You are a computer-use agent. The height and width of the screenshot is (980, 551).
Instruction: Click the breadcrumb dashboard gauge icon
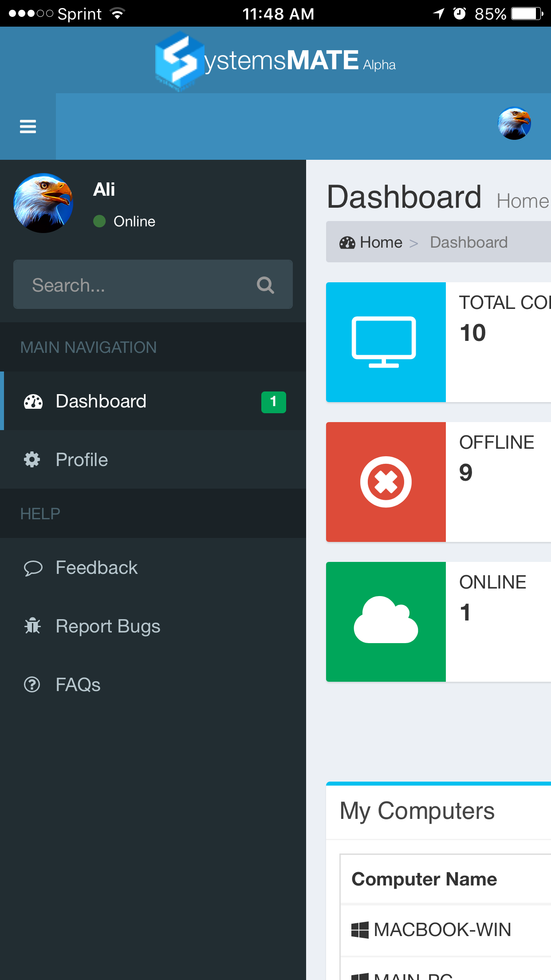click(x=347, y=243)
